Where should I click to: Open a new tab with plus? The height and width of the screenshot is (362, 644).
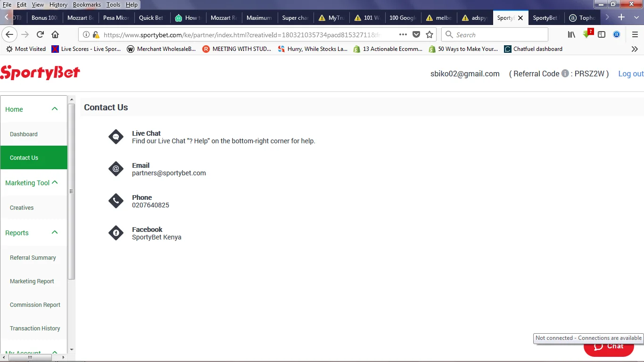621,17
